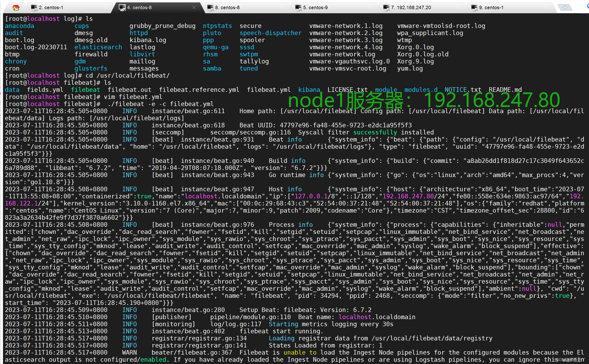
Task: Close the 4. centos-8 tab
Action: pos(194,8)
